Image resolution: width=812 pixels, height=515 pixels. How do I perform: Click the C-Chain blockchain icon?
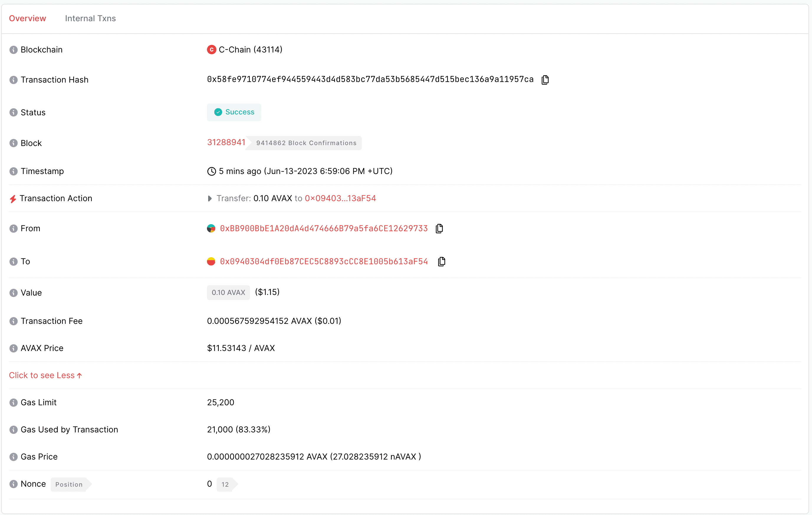(211, 50)
